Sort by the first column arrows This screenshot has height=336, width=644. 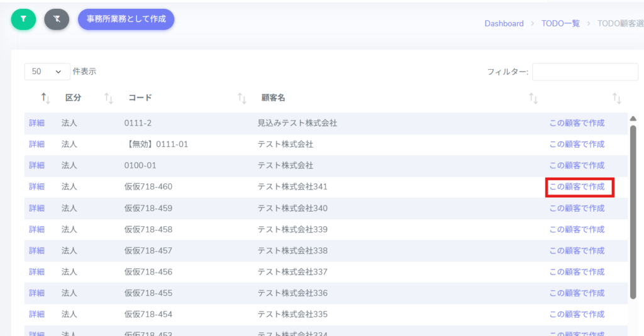(x=45, y=98)
